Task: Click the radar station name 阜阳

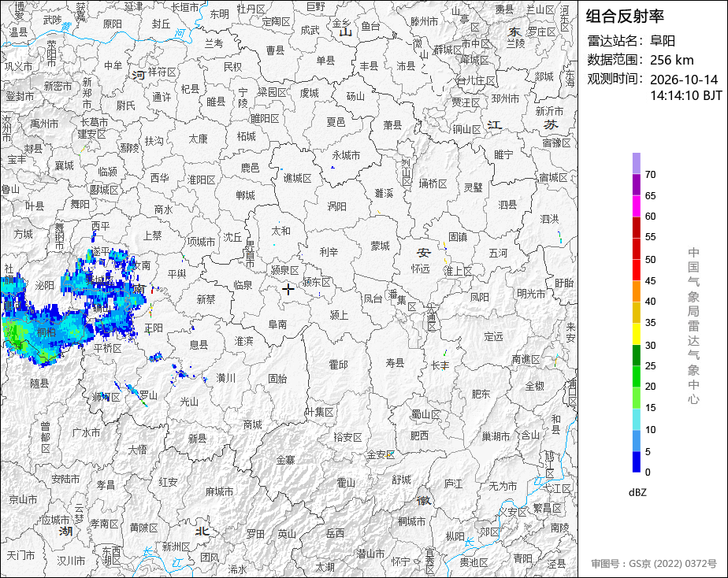Action: point(663,41)
